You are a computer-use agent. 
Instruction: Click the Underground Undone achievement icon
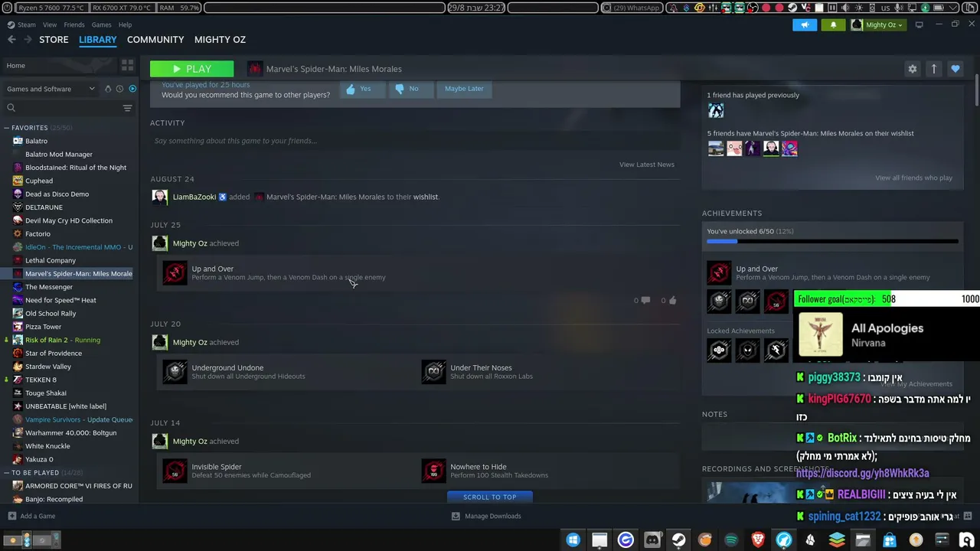coord(175,372)
